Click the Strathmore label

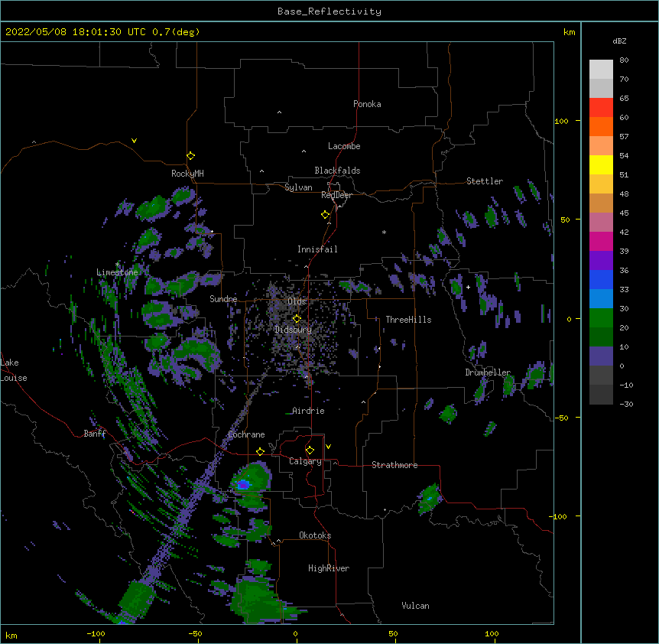click(394, 465)
